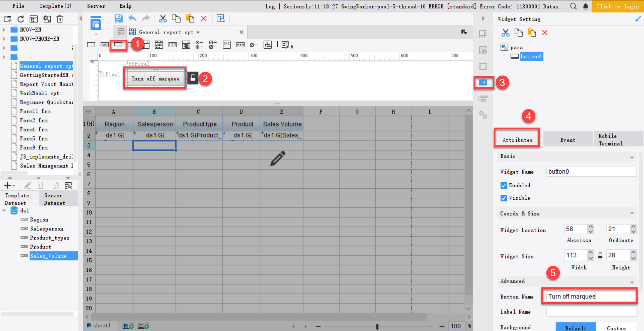644x331 pixels.
Task: Switch Background to Custom
Action: pos(616,327)
